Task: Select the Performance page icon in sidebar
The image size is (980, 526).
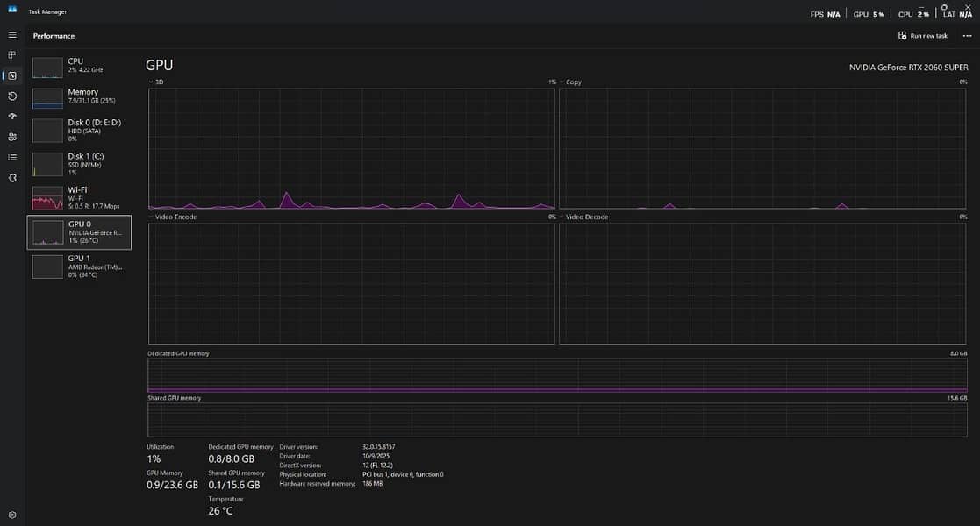Action: pos(12,75)
